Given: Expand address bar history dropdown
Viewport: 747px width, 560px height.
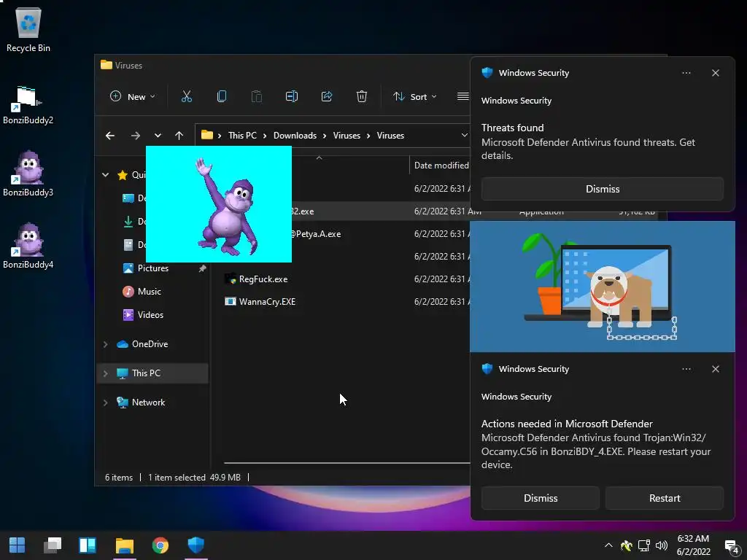Looking at the screenshot, I should click(464, 136).
